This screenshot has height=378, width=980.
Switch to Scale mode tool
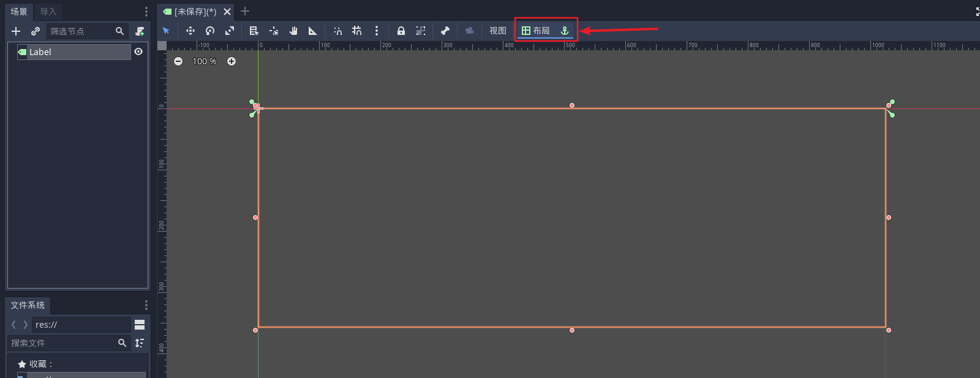[230, 31]
